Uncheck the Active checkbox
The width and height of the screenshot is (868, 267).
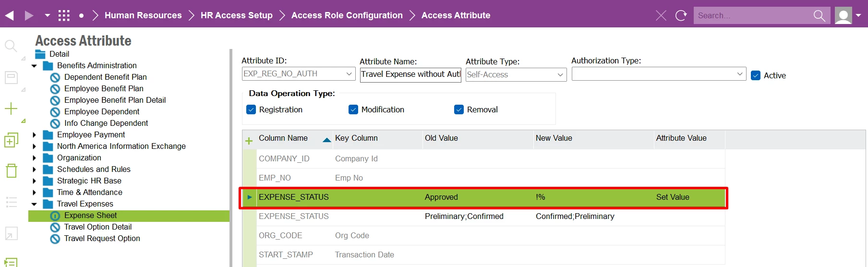[756, 75]
